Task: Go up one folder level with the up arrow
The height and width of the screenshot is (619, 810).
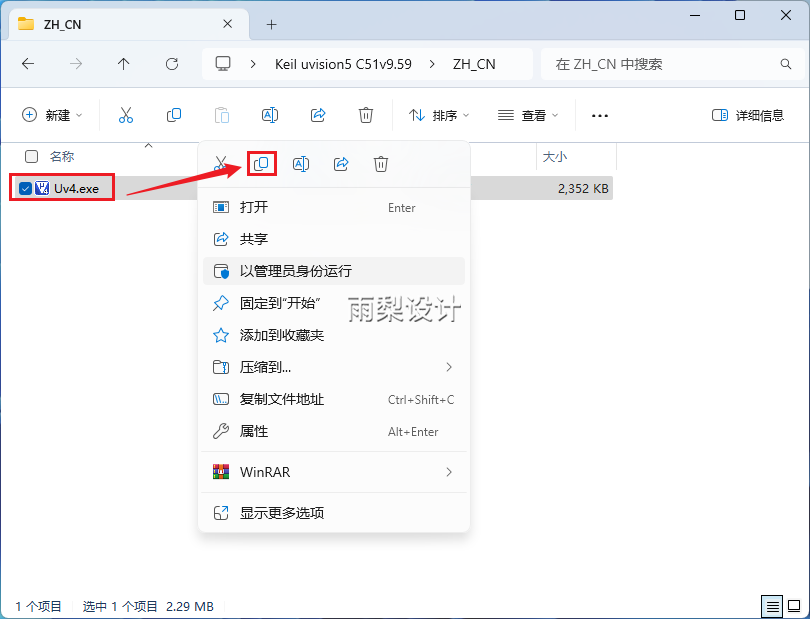Action: pos(123,63)
